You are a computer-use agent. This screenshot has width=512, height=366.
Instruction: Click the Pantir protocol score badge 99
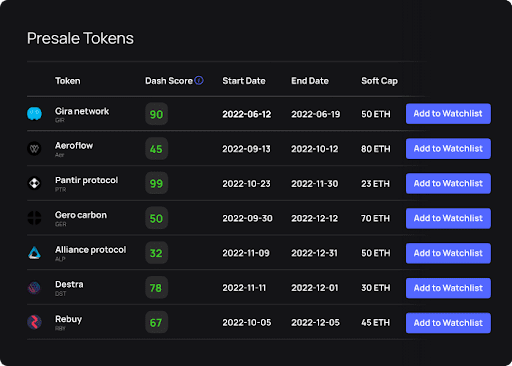pos(156,183)
